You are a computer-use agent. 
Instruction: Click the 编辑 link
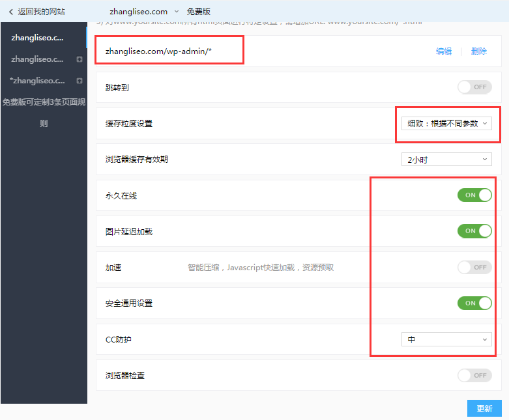444,51
